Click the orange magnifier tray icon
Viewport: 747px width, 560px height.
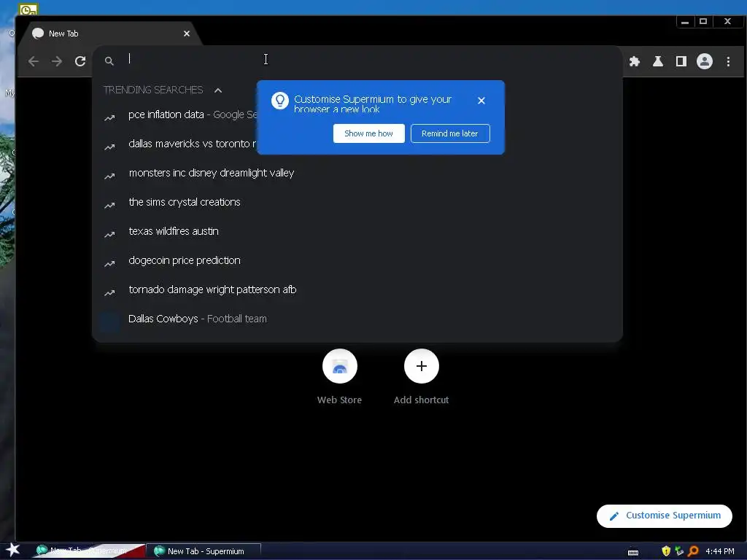point(693,551)
